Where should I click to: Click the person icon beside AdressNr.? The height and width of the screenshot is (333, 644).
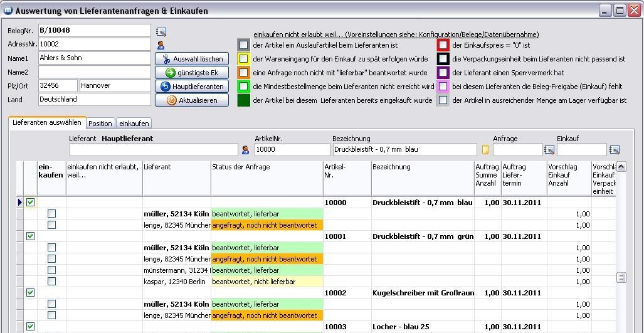point(161,45)
